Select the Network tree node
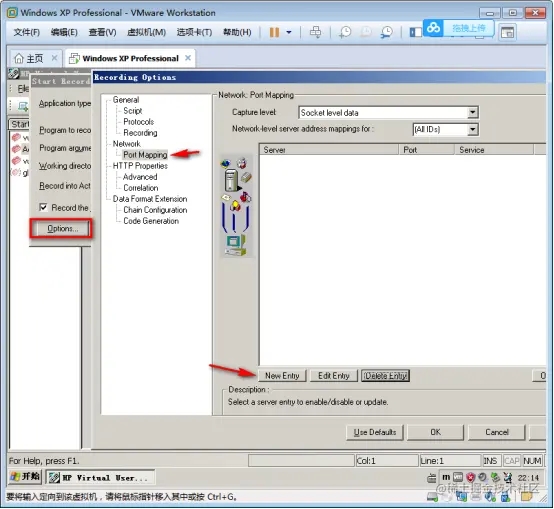This screenshot has width=554, height=509. [x=126, y=144]
